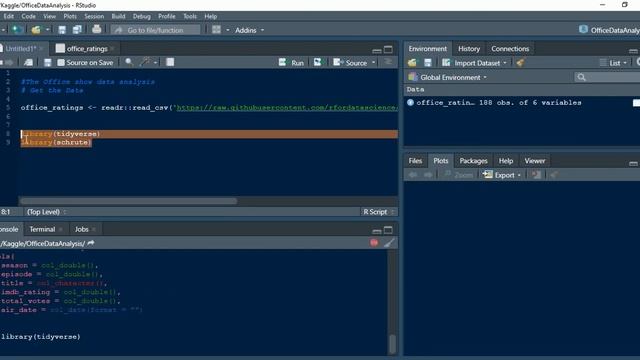This screenshot has width=640, height=360.
Task: Open the recent files dropdown arrow
Action: tap(47, 30)
